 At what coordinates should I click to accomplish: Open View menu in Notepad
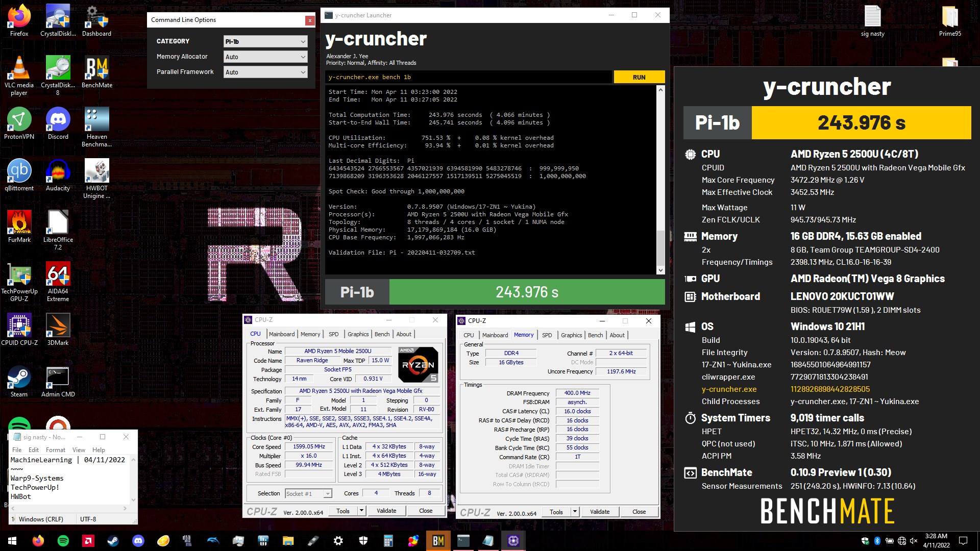pos(79,450)
